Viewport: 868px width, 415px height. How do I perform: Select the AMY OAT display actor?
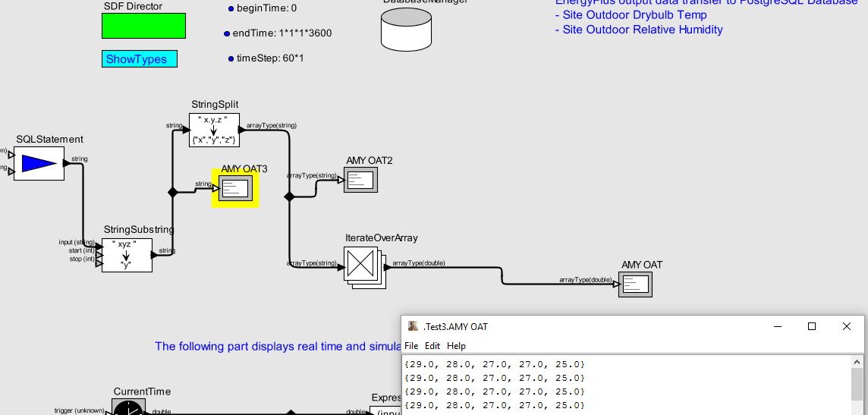pos(636,285)
